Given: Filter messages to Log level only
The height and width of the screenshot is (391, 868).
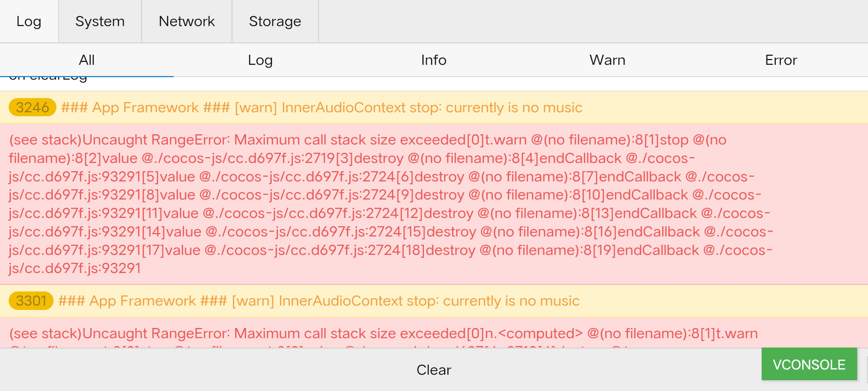Looking at the screenshot, I should [260, 60].
